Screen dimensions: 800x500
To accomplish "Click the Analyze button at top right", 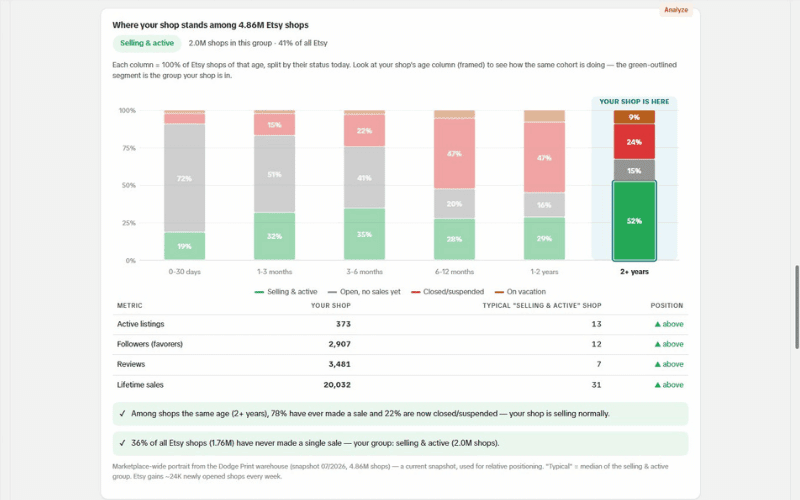I will point(676,10).
